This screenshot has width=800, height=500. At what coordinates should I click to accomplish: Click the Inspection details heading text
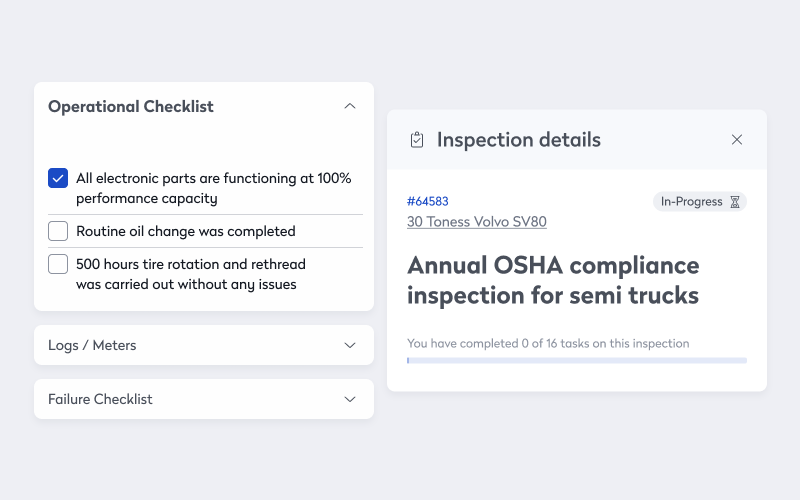(x=519, y=140)
